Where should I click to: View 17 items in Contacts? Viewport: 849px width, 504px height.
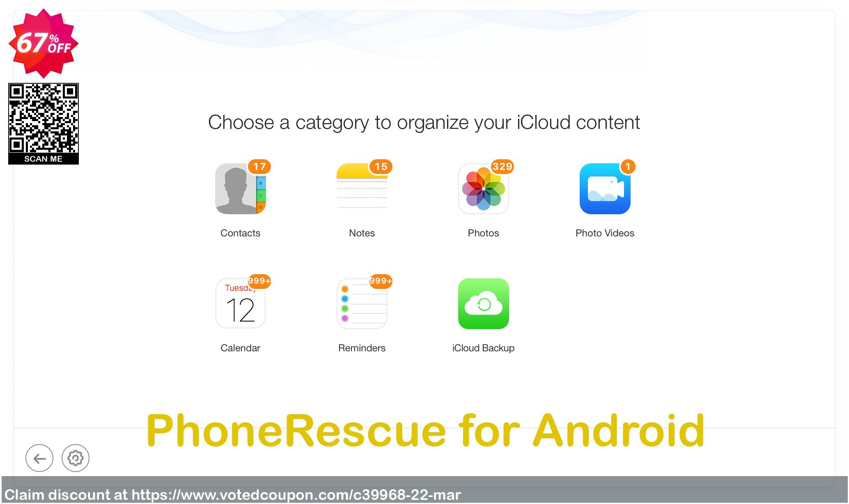pyautogui.click(x=240, y=188)
